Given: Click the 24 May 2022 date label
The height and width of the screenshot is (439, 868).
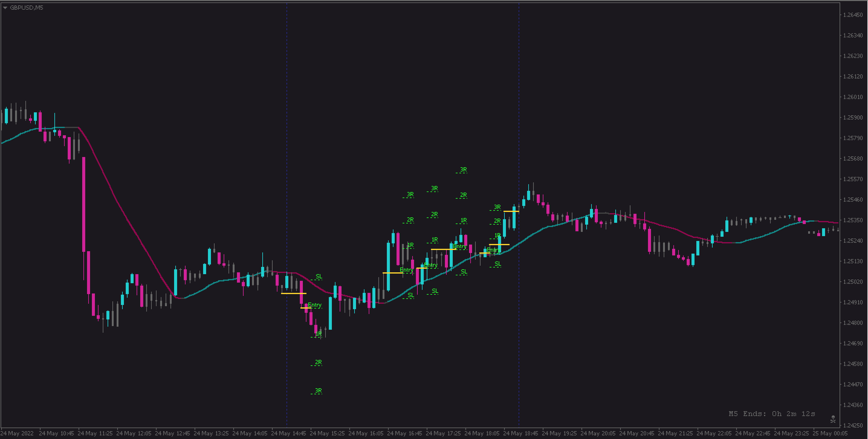Looking at the screenshot, I should [17, 433].
